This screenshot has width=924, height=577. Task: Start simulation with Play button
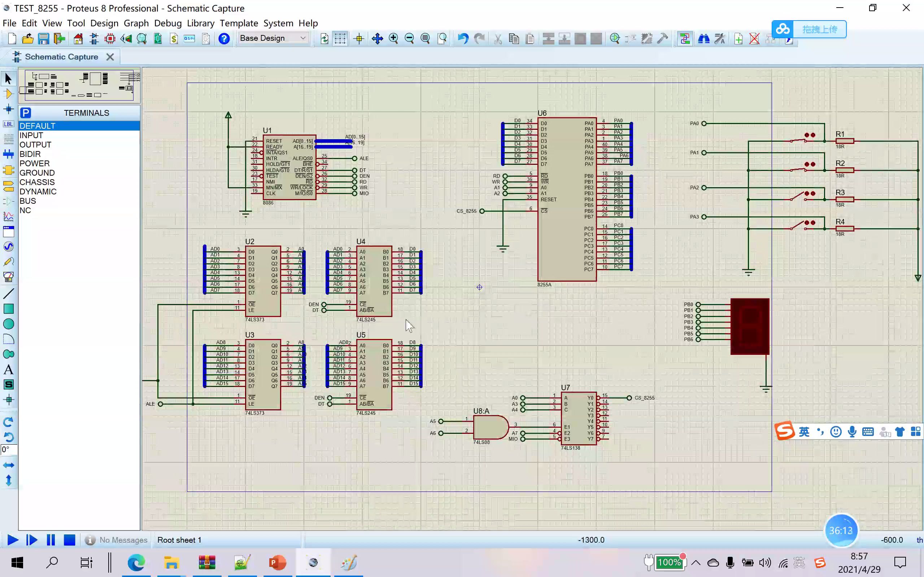[x=13, y=540]
